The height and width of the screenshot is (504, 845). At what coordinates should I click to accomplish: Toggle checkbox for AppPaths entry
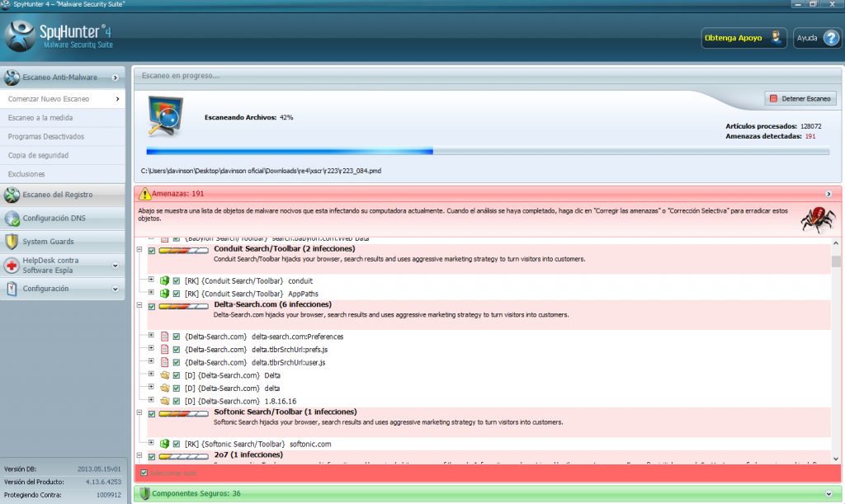coord(177,294)
